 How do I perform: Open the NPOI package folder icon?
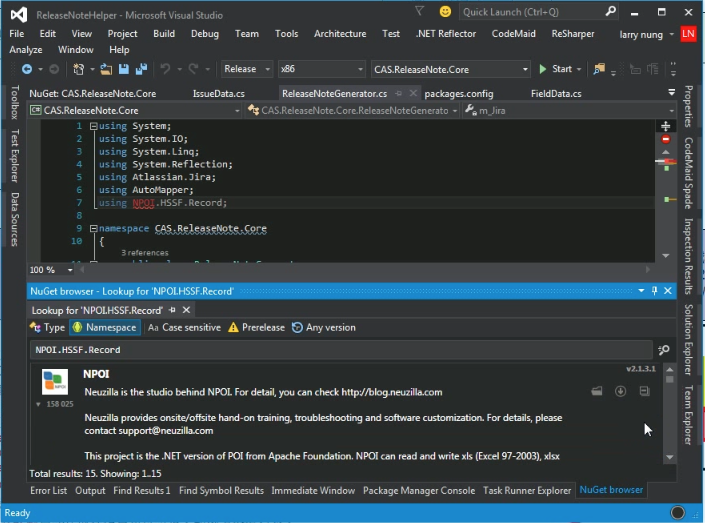click(597, 391)
